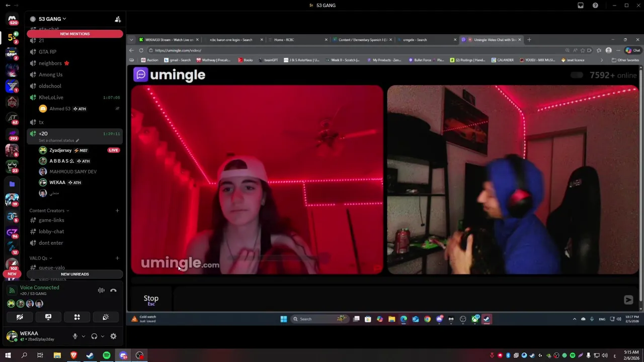Collapse the Content Creators category

(x=49, y=211)
